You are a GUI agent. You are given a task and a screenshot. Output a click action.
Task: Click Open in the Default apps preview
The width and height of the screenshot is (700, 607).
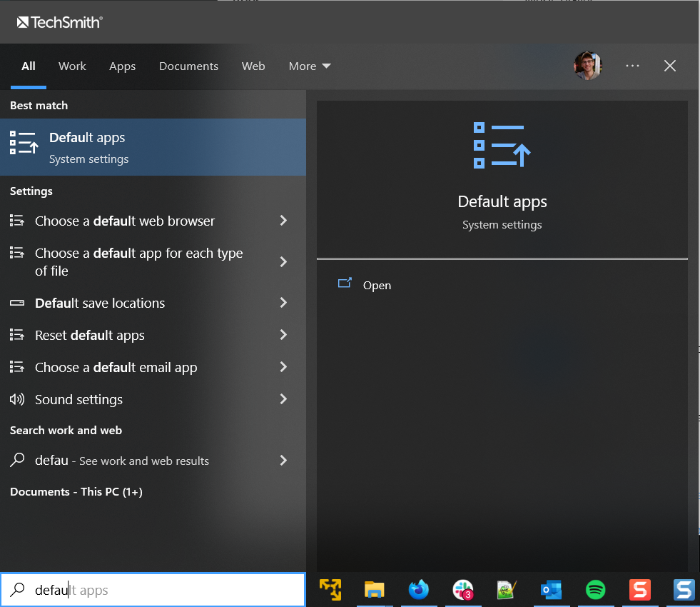coord(376,285)
